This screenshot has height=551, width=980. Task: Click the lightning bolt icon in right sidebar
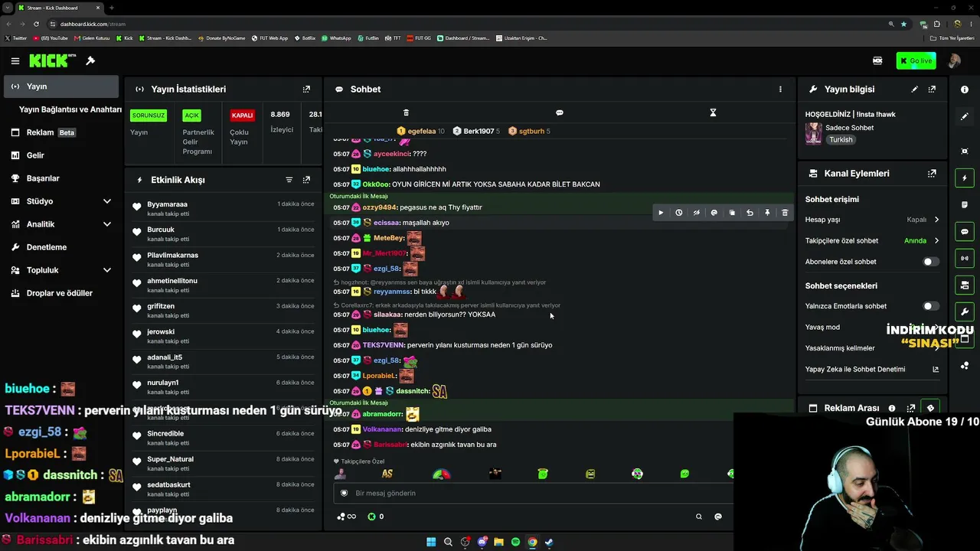point(965,178)
